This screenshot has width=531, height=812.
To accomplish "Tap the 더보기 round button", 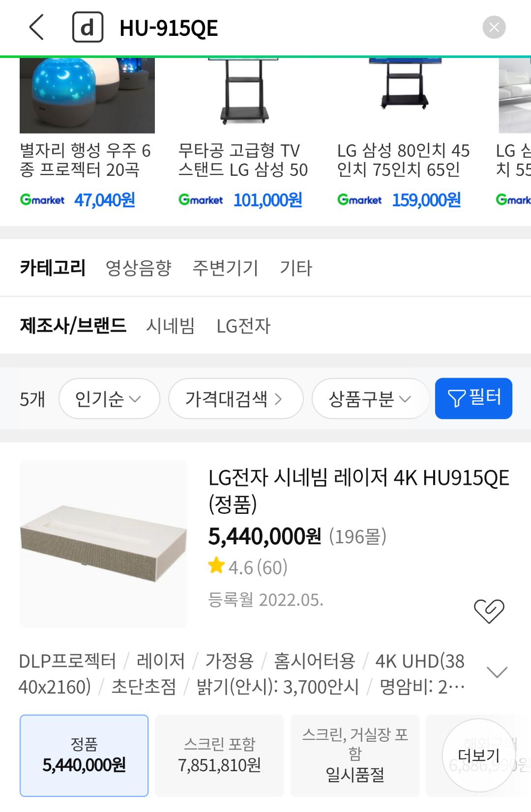I will pyautogui.click(x=478, y=755).
